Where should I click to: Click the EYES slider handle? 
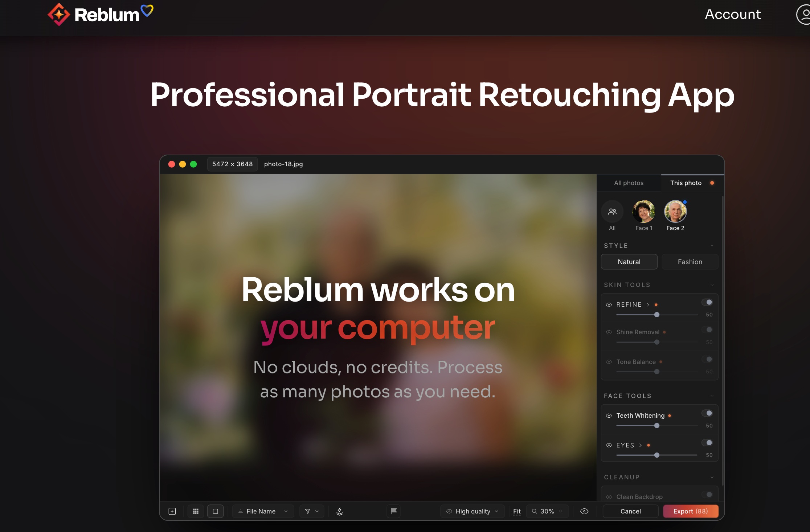[x=657, y=455]
